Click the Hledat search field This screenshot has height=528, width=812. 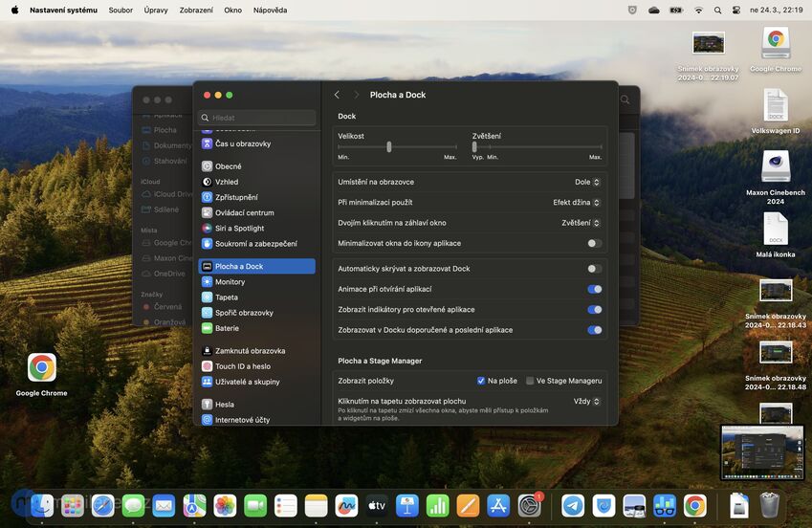click(x=258, y=118)
